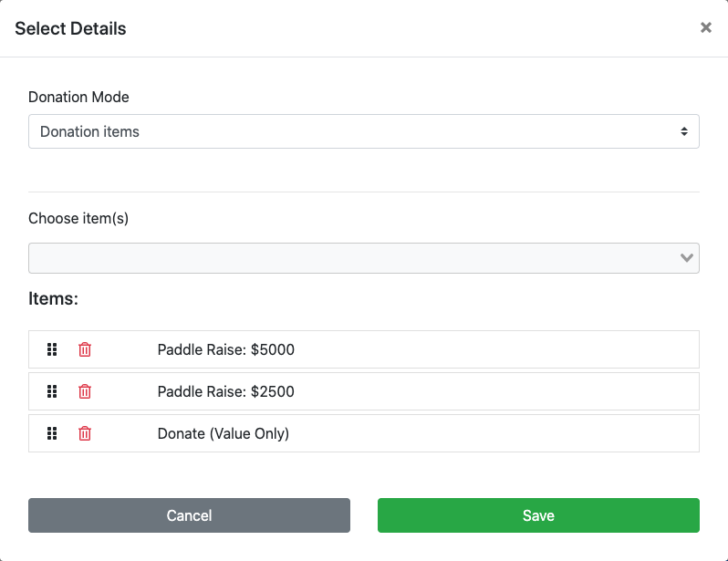Delete the Paddle Raise: $5000 item

pyautogui.click(x=85, y=349)
